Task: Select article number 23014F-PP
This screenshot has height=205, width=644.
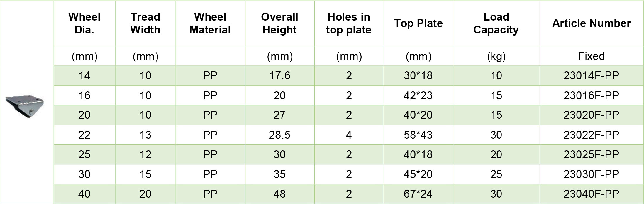Action: (591, 76)
